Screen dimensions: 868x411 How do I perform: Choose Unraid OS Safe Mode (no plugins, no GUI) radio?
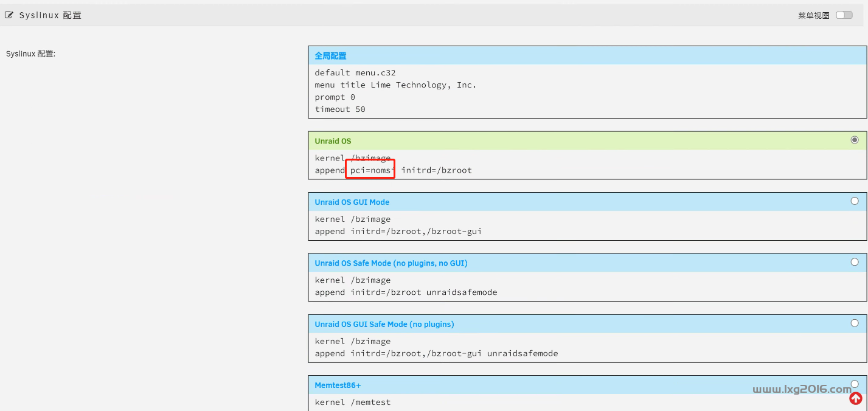855,262
